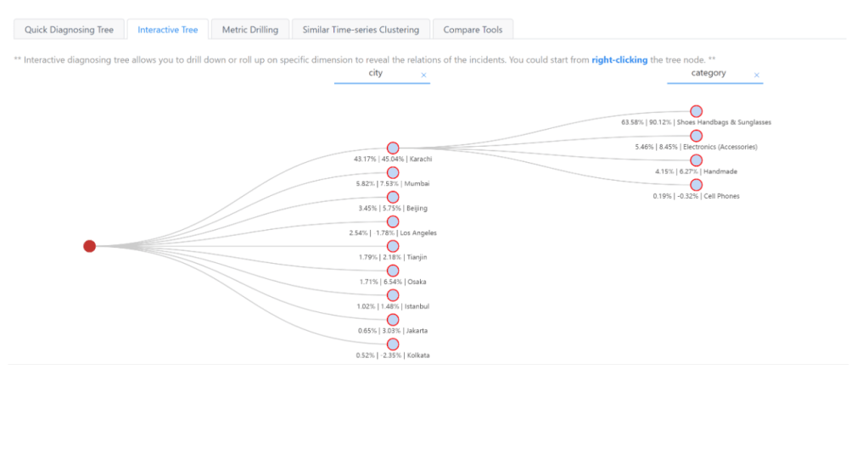Open the city dimension dropdown
Viewport: 868px width, 453px height.
(x=376, y=74)
